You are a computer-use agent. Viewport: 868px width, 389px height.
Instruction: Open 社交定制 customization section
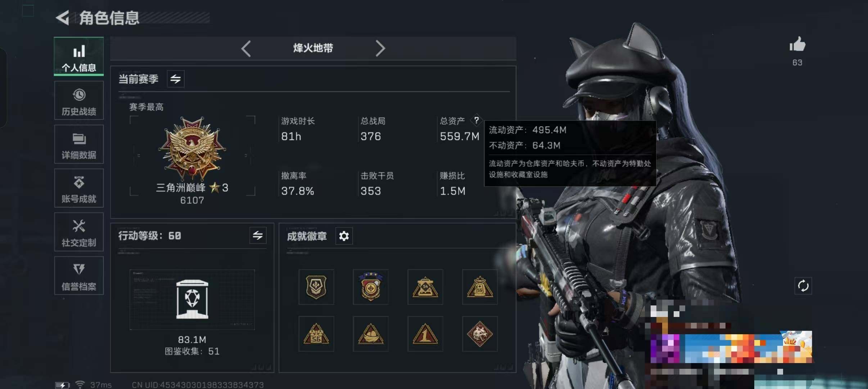pyautogui.click(x=79, y=232)
